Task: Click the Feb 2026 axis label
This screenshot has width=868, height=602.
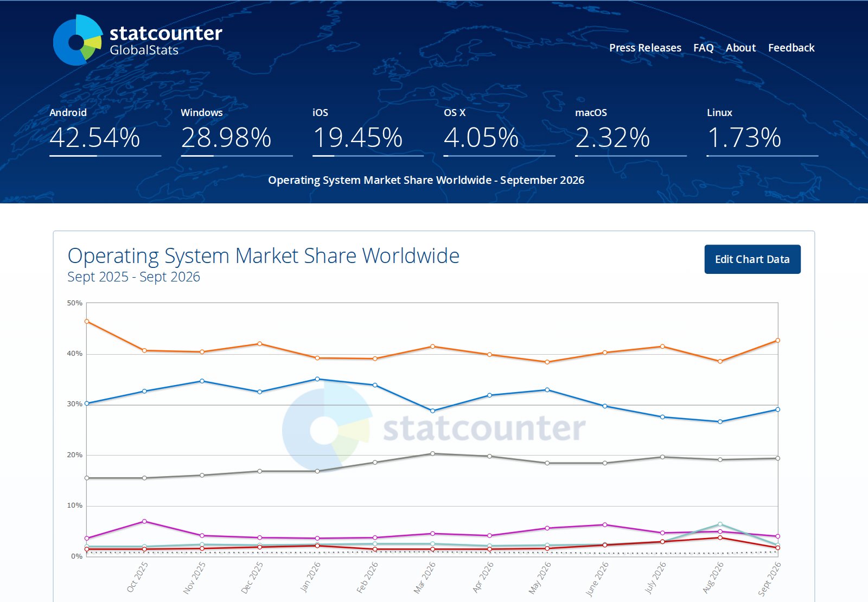Action: [367, 577]
